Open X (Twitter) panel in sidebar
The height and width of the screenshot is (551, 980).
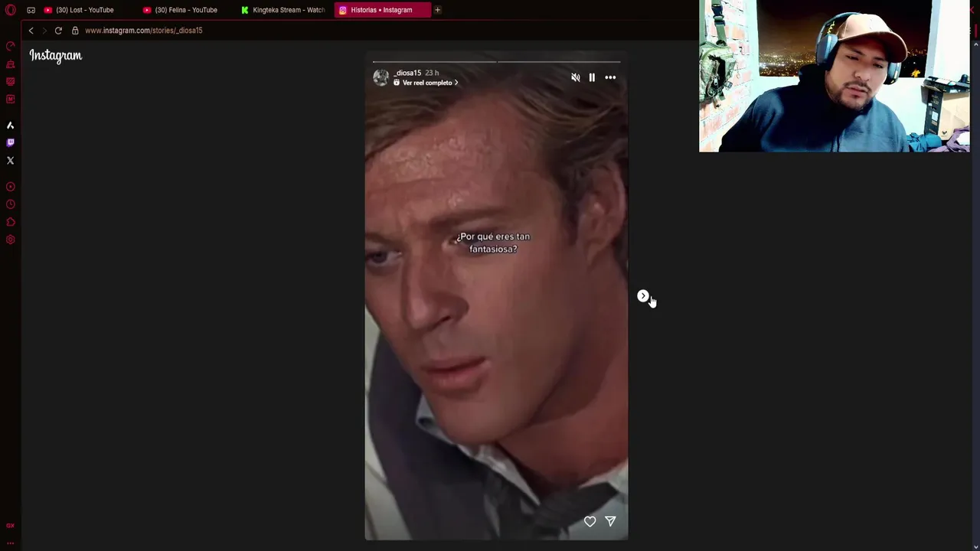point(10,161)
